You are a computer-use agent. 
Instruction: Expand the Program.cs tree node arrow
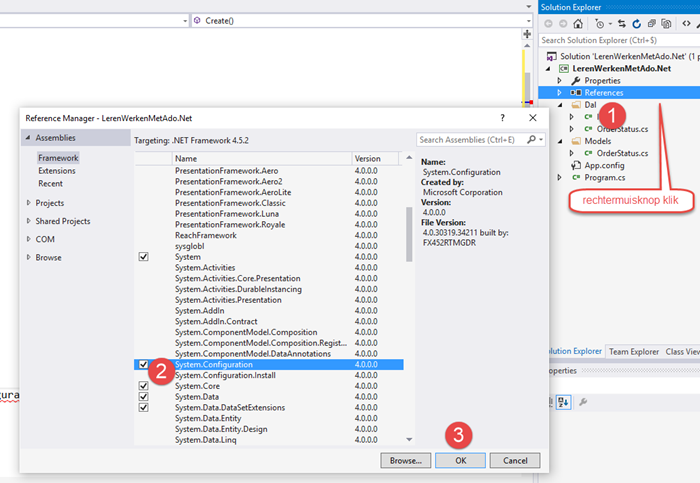click(x=559, y=177)
